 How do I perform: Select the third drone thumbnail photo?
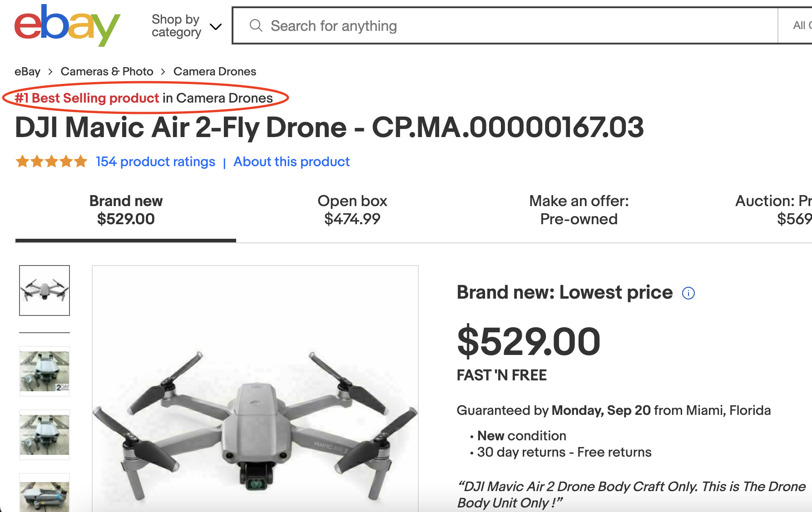pyautogui.click(x=45, y=435)
